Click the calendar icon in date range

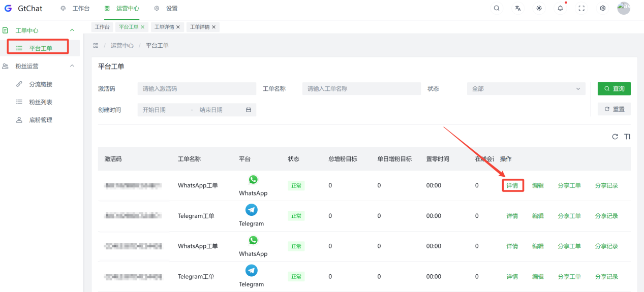point(249,110)
